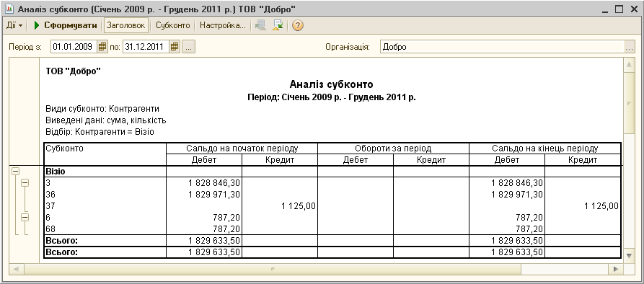
Task: Edit the period start date 01.01.2009
Action: 74,47
